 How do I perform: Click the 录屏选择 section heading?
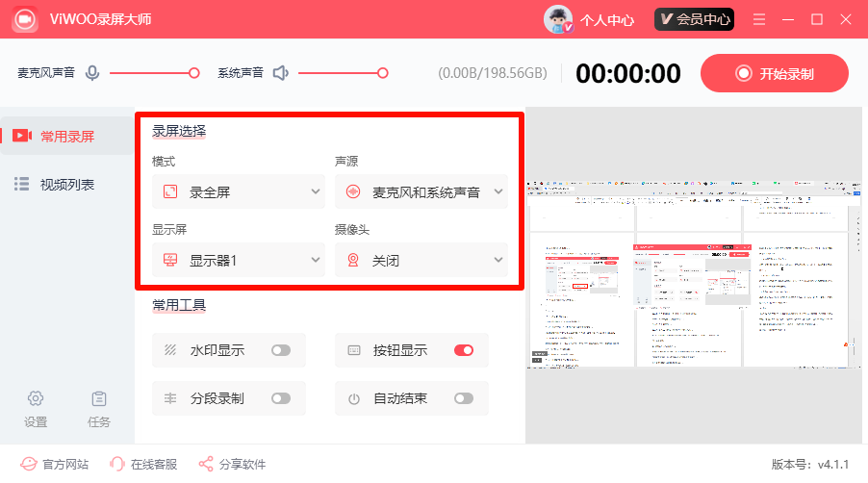point(179,131)
